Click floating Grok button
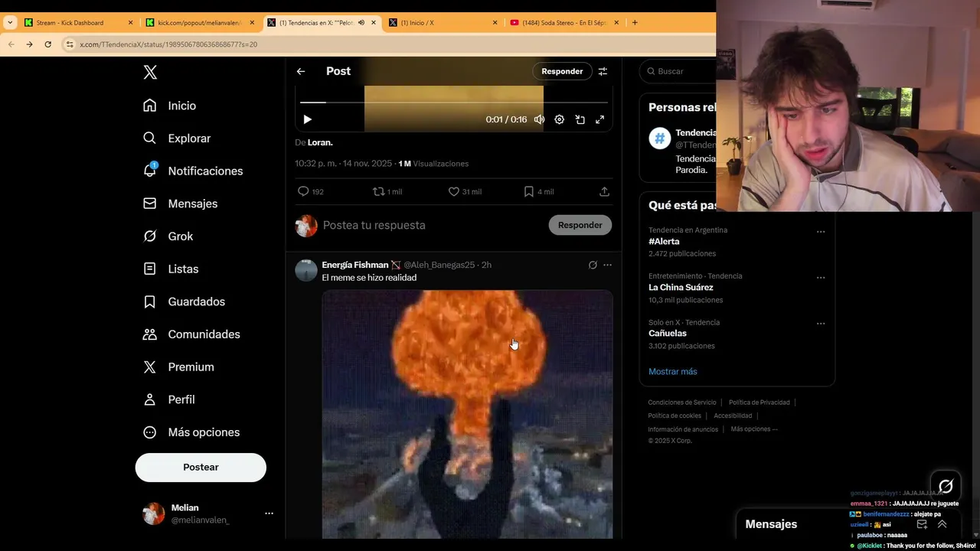This screenshot has width=980, height=551. point(946,486)
